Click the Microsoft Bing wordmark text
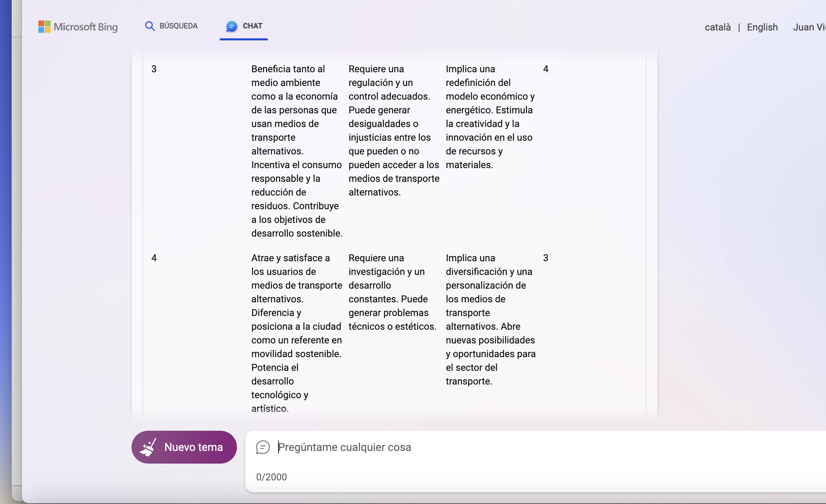 tap(86, 27)
